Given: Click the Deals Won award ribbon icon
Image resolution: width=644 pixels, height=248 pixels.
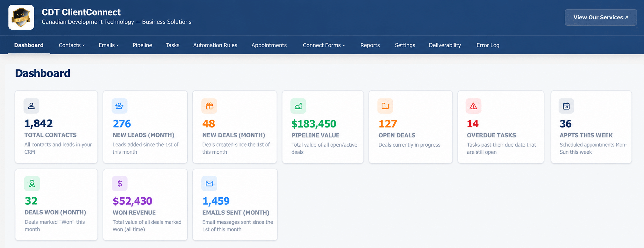Looking at the screenshot, I should [x=32, y=183].
